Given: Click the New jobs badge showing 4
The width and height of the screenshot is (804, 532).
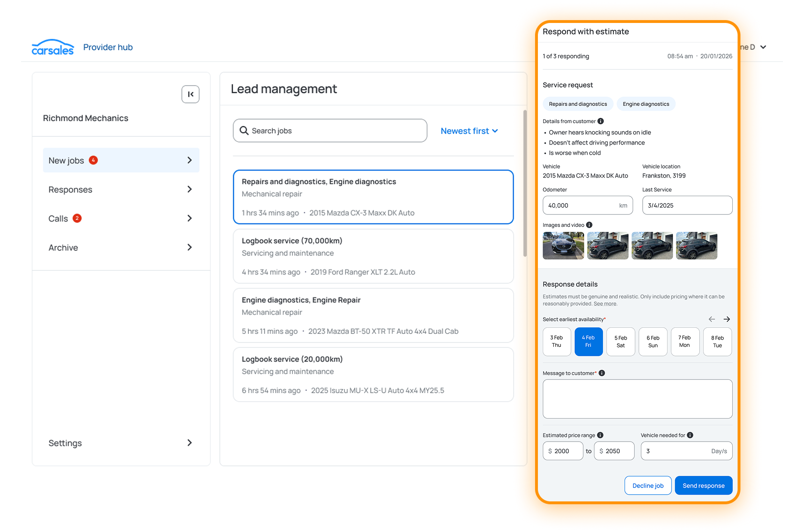Looking at the screenshot, I should (x=93, y=160).
